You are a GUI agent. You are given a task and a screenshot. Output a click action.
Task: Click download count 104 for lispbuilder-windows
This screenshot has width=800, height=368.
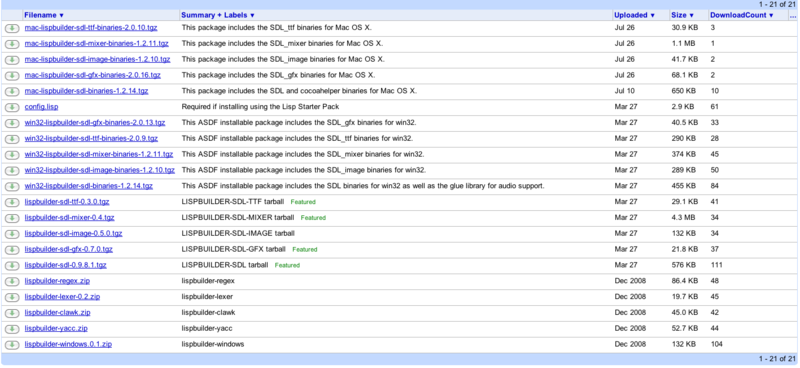(716, 345)
